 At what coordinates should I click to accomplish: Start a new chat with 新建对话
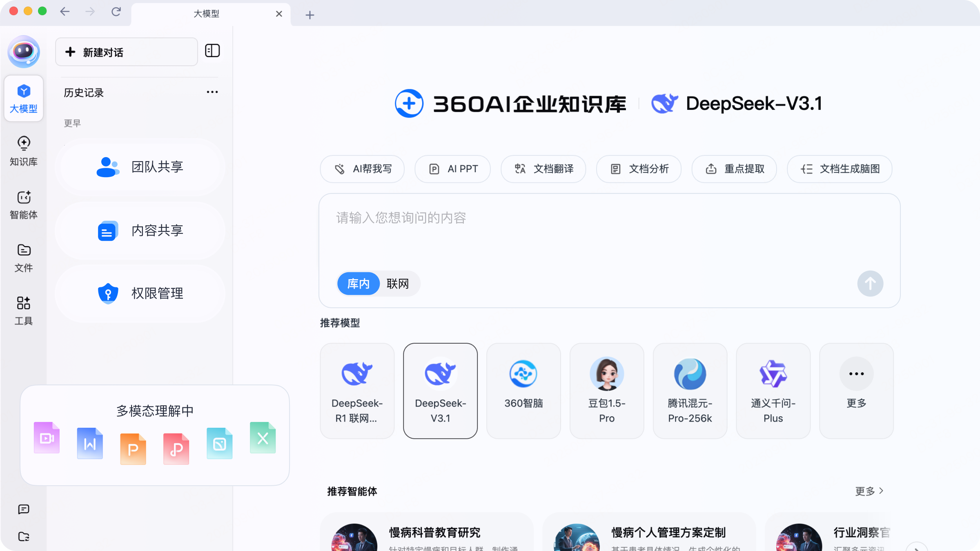click(x=126, y=52)
